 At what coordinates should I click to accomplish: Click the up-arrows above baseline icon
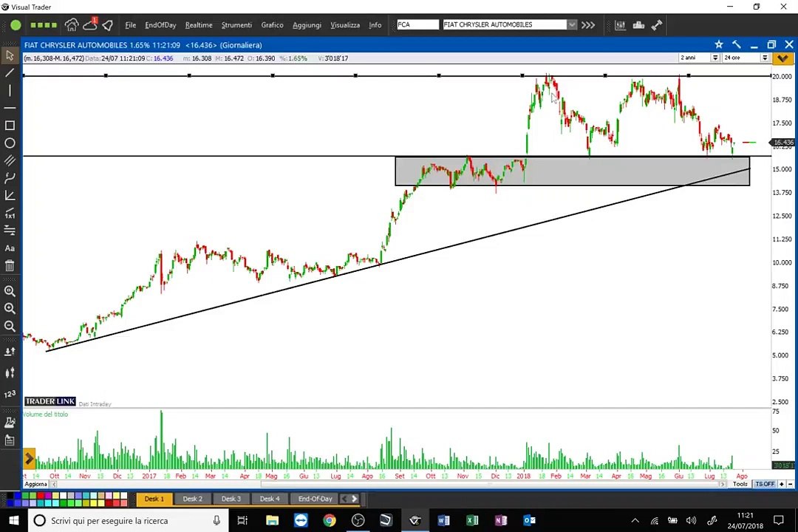point(10,351)
